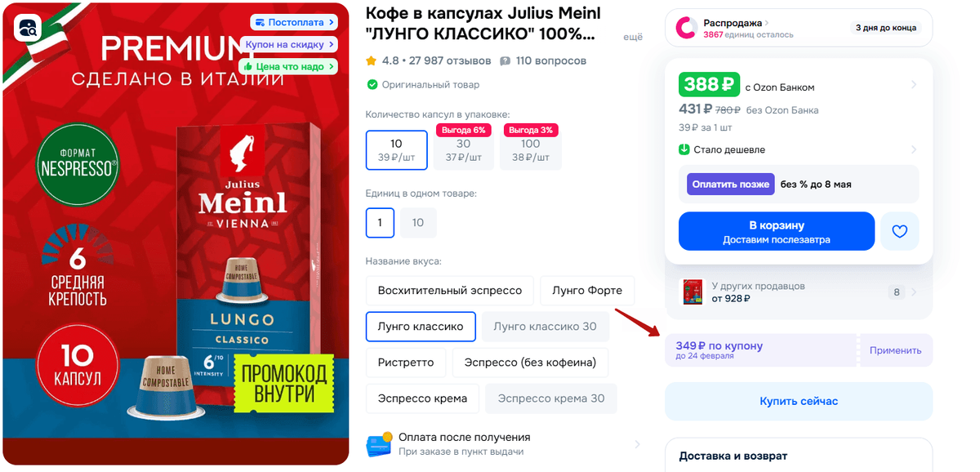Viewport: 980px width, 472px height.
Task: Open the other sellers product thumbnail
Action: tap(692, 292)
